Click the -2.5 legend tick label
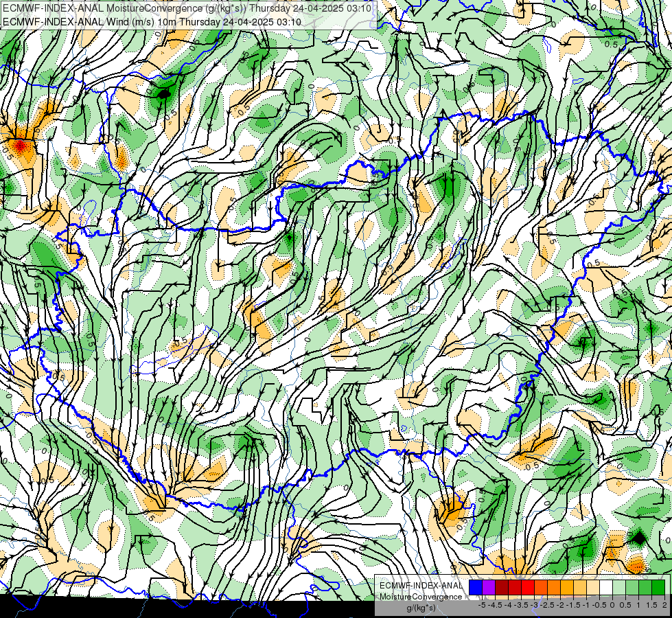672x618 pixels. point(547,605)
